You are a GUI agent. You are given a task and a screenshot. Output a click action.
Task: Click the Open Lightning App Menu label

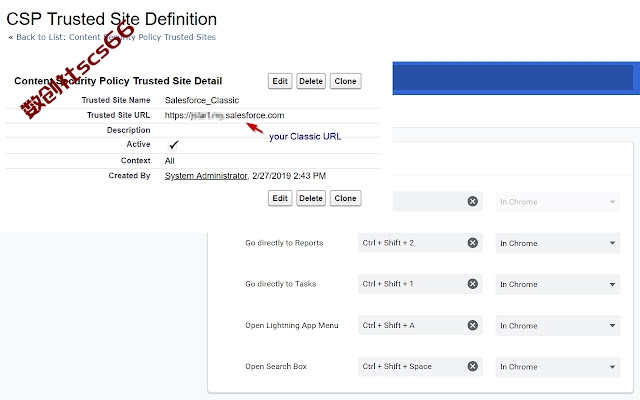(292, 325)
